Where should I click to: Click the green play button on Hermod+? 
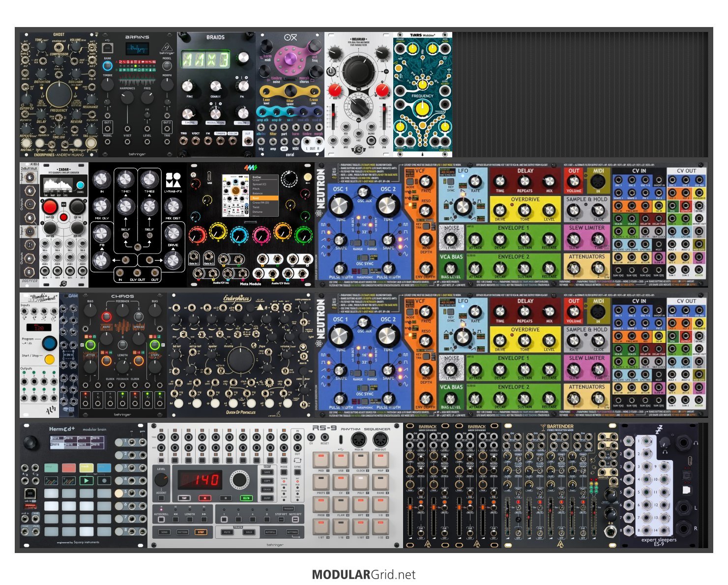[x=87, y=480]
